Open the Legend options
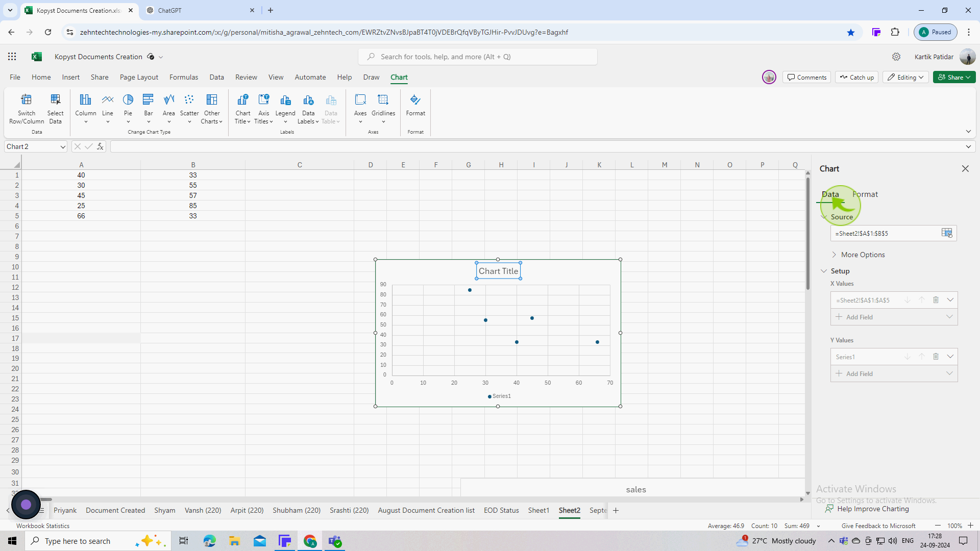Viewport: 980px width, 551px height. tap(285, 109)
